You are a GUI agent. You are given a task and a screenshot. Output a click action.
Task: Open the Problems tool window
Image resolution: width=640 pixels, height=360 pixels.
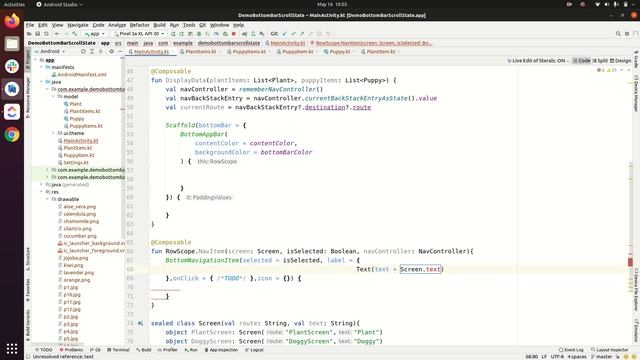coord(71,350)
